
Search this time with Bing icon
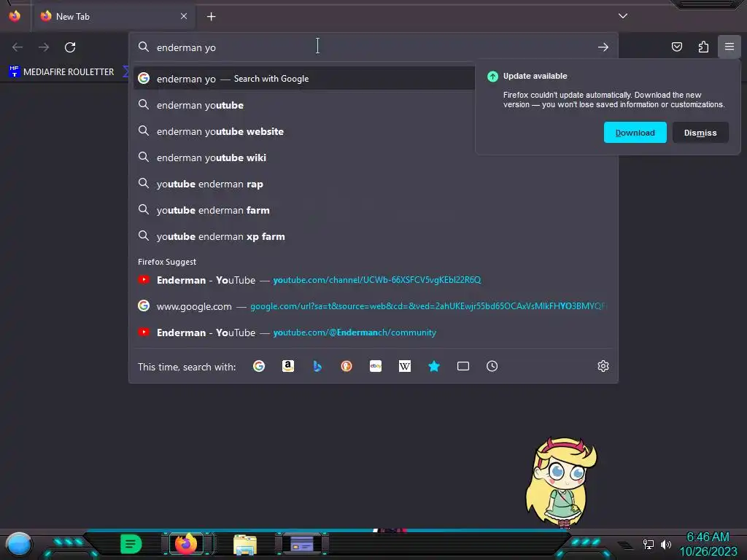[317, 366]
